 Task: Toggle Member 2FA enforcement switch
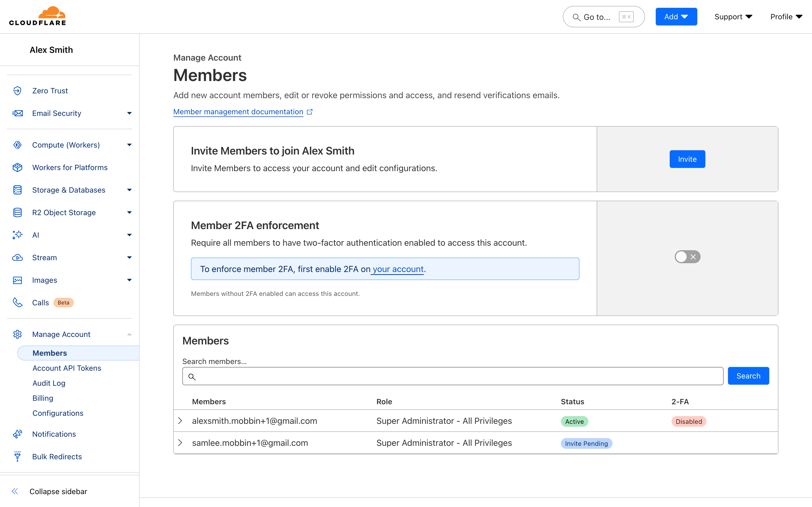tap(687, 257)
